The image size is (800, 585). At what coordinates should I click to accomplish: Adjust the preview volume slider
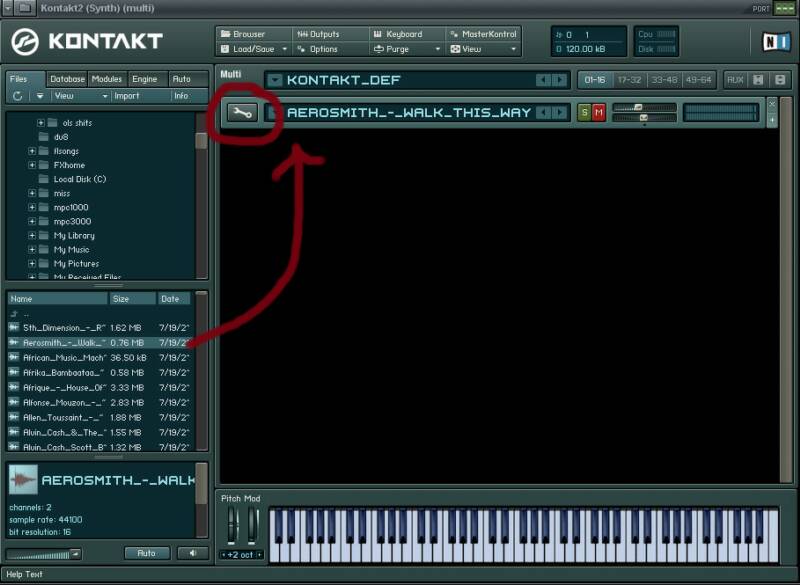pos(43,554)
